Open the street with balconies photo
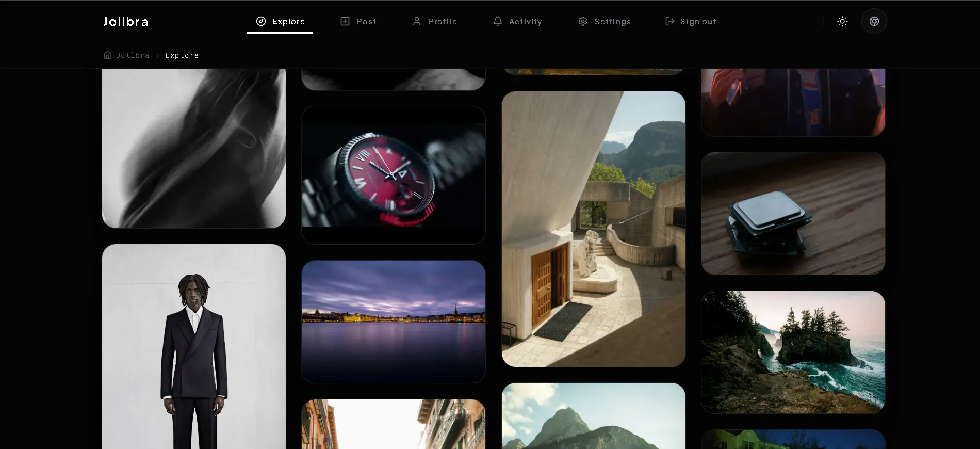This screenshot has width=980, height=449. tap(394, 424)
